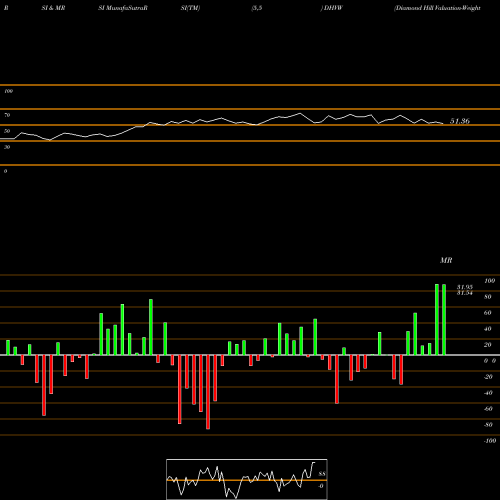Click the SI MunafaSutraR header text

pyautogui.click(x=123, y=8)
